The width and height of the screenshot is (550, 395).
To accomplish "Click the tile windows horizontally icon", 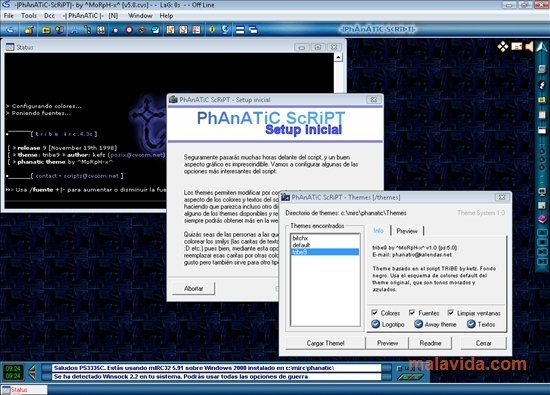I will (240, 30).
